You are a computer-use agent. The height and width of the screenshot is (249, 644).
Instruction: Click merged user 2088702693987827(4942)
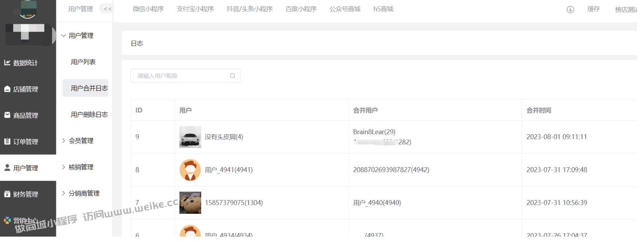coord(391,170)
